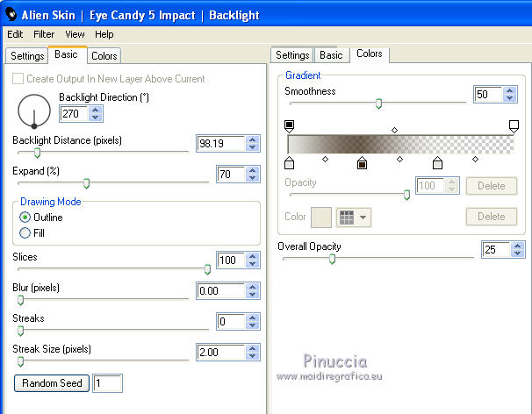Switch to right panel Settings tab
This screenshot has width=532, height=414.
click(292, 55)
